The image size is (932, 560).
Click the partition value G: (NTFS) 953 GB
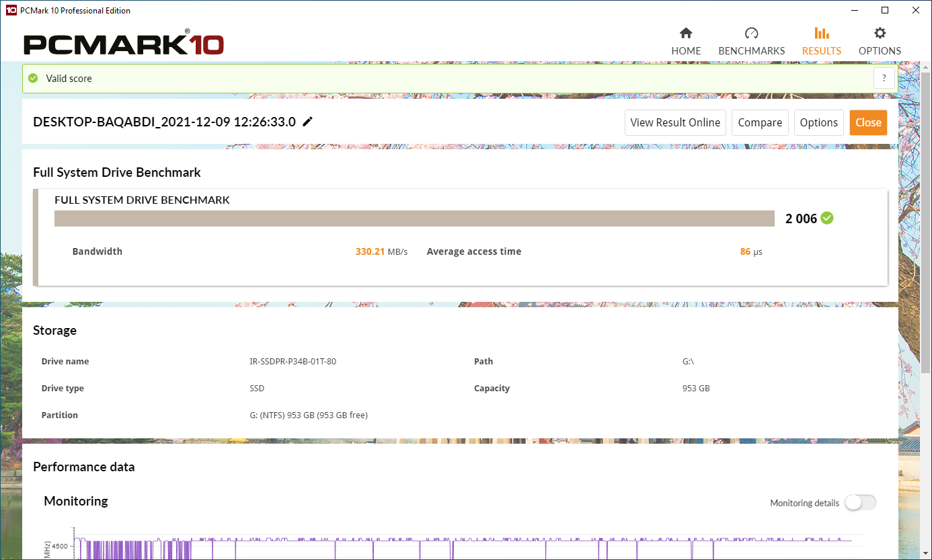pos(309,415)
